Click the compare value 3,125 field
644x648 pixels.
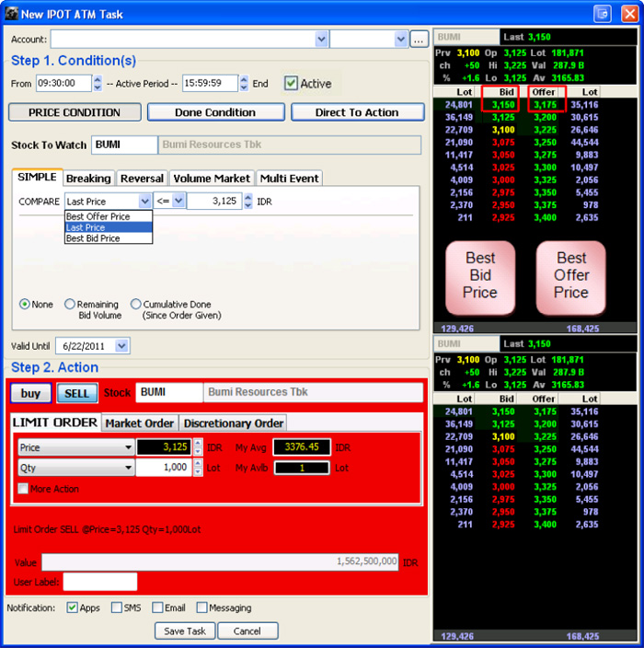point(214,202)
